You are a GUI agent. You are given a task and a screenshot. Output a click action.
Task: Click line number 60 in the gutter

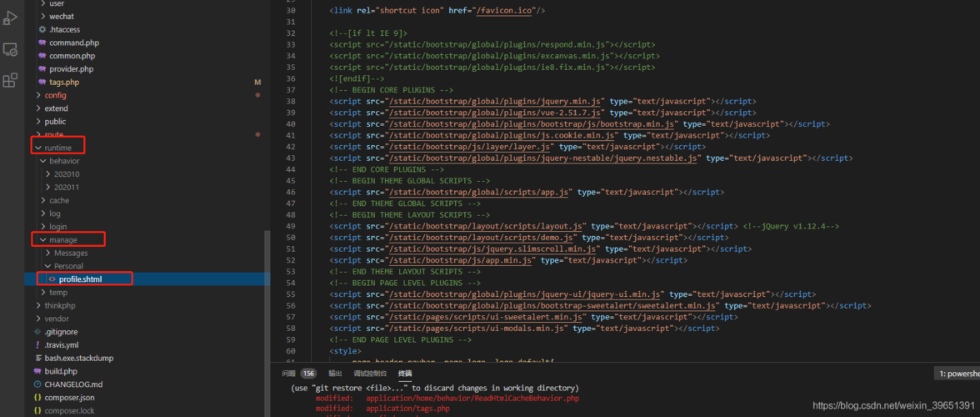click(x=290, y=351)
